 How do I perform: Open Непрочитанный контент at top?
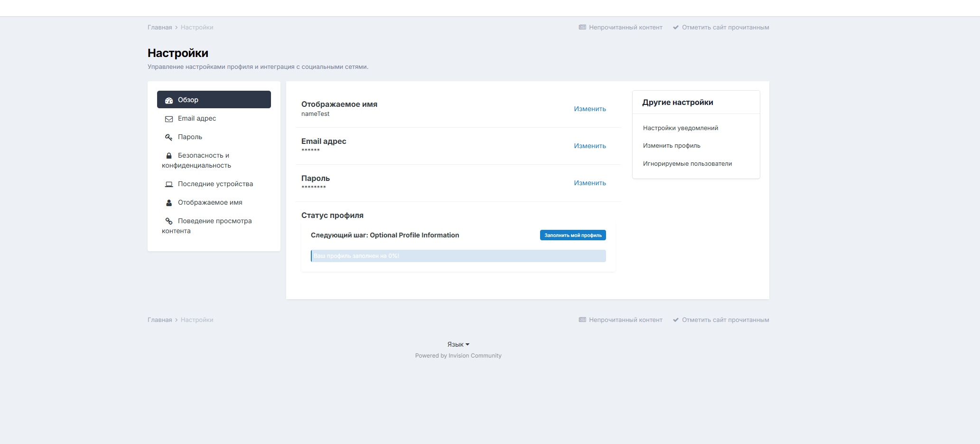[621, 28]
